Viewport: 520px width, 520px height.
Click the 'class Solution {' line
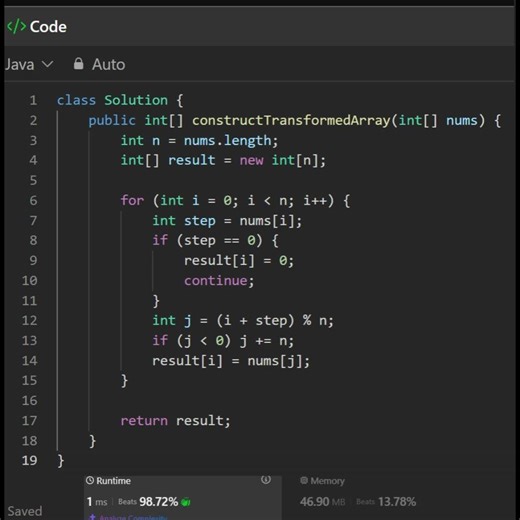120,100
